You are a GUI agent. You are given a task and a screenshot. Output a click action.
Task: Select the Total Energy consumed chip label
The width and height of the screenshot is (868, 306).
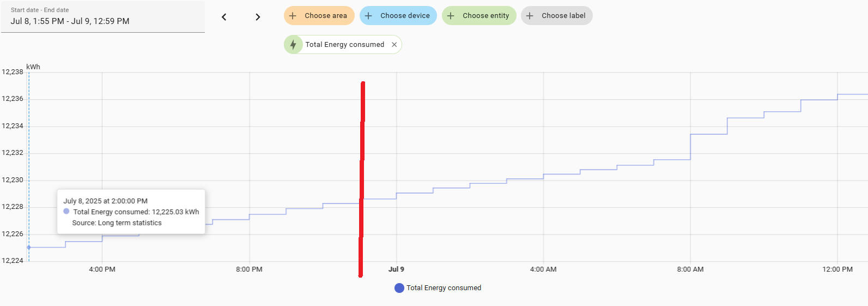coord(345,45)
